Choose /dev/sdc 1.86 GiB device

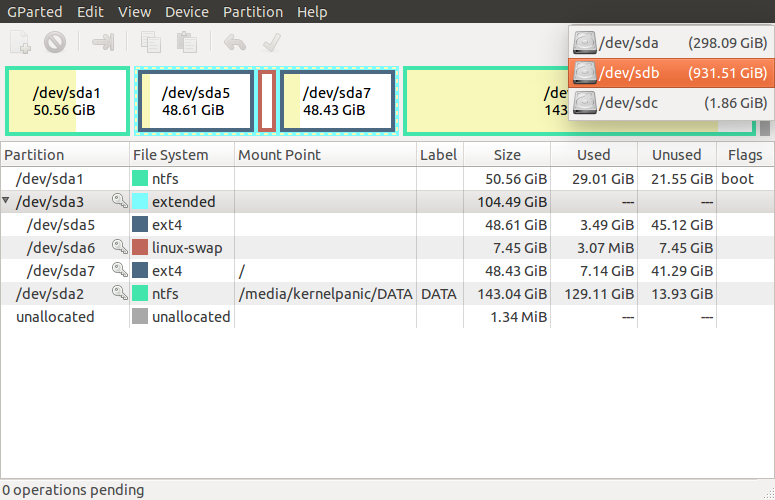pos(671,103)
